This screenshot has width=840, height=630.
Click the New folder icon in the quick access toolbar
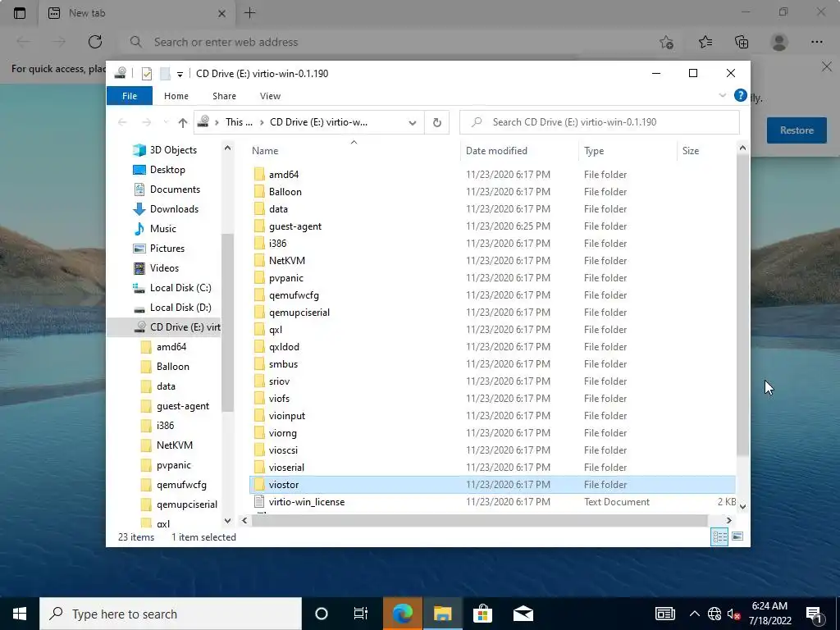(165, 73)
